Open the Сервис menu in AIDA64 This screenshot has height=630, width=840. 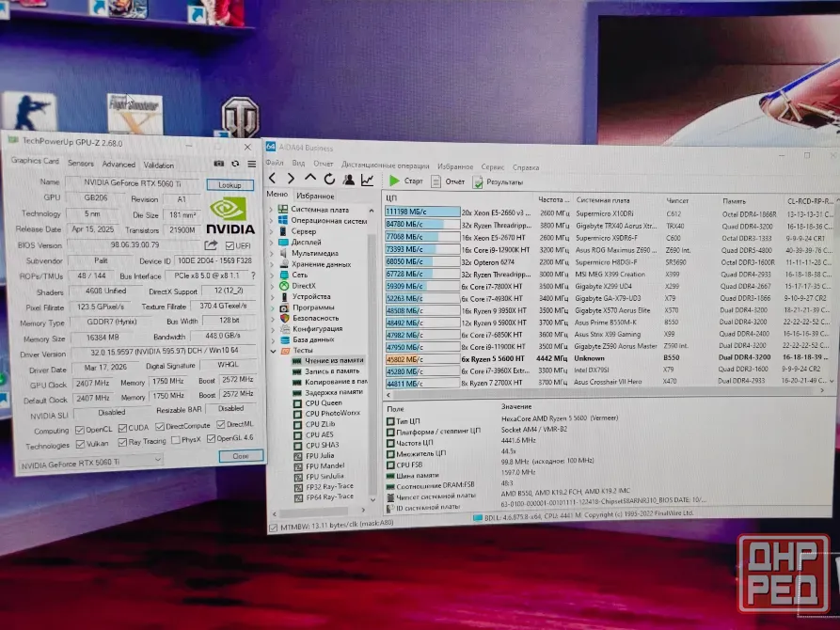492,167
